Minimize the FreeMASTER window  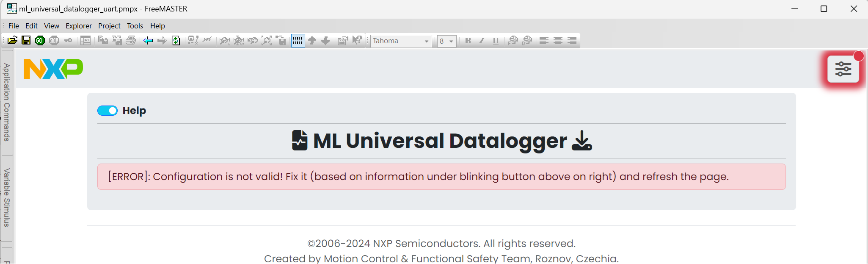pyautogui.click(x=794, y=8)
